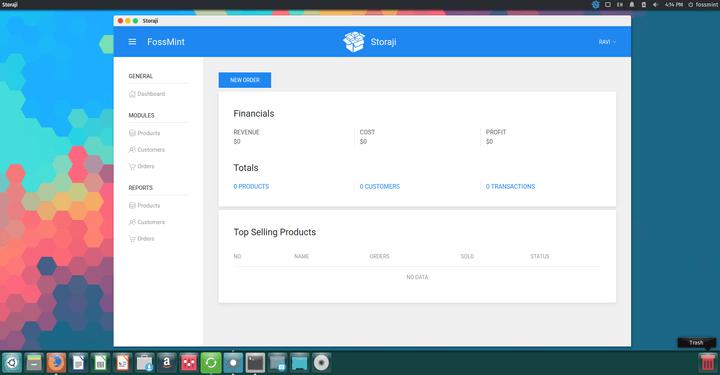720x375 pixels.
Task: Open Dashboard in General sidebar section
Action: [146, 94]
